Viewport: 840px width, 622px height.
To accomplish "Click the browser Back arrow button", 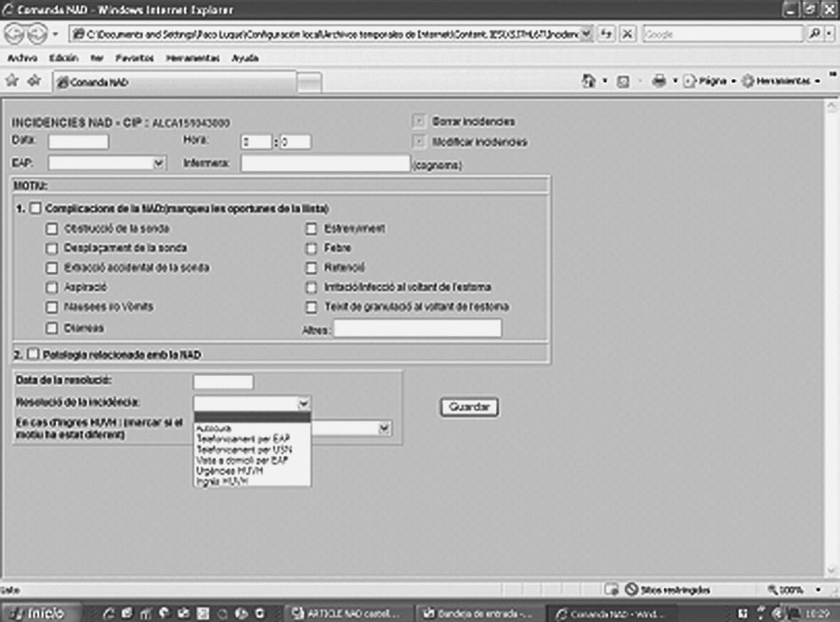I will [x=15, y=34].
